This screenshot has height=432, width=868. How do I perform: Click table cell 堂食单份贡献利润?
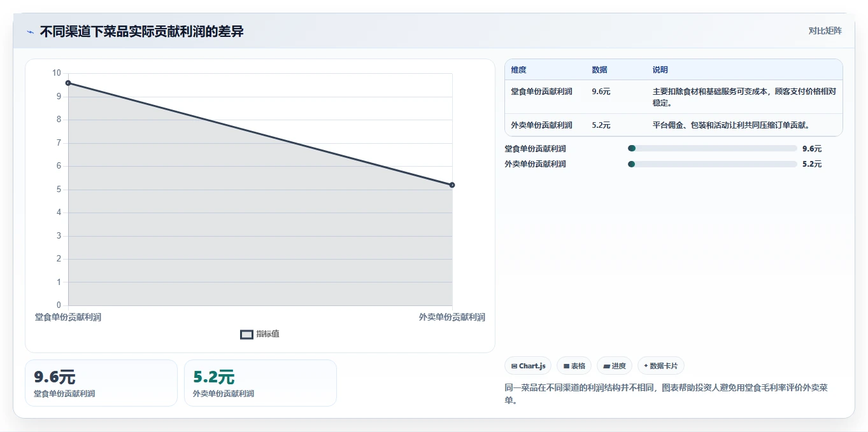542,92
